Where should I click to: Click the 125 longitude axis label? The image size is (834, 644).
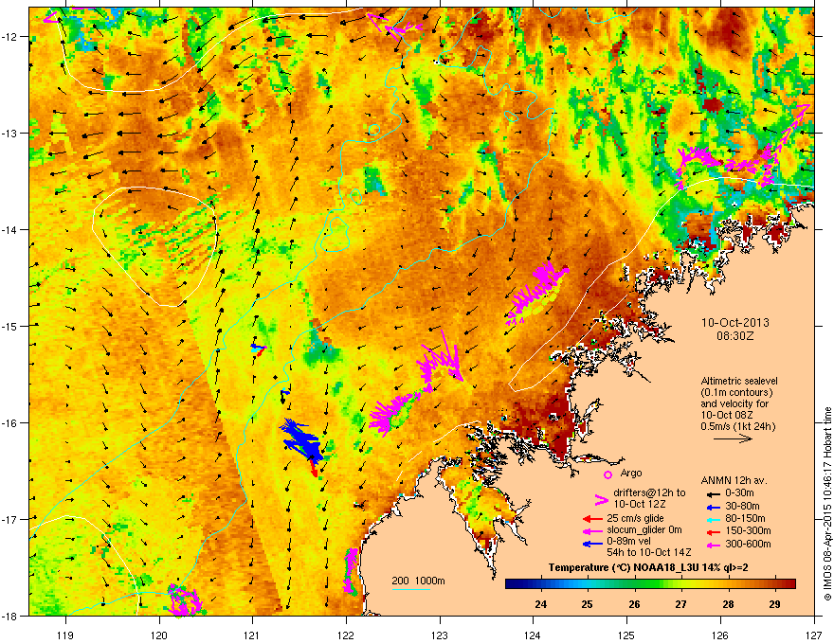pyautogui.click(x=626, y=635)
